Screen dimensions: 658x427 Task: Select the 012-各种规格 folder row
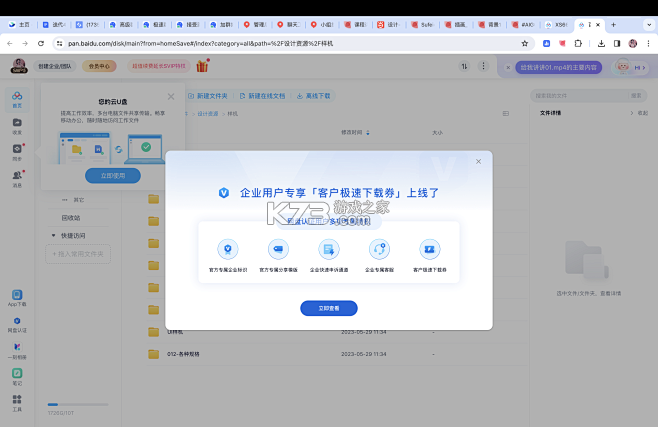(x=337, y=354)
